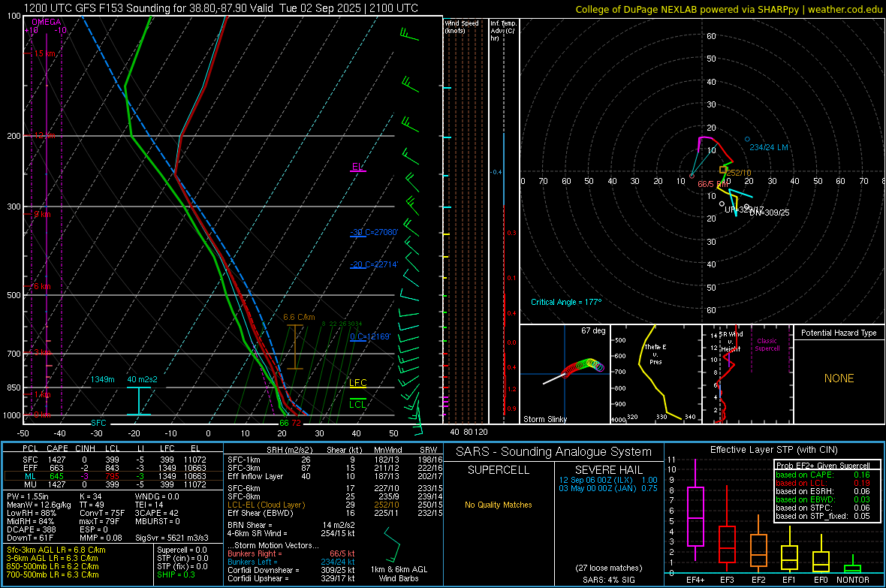886x588 pixels.
Task: Click the blue 'Bunkers Left = 234/24 kt' line
Action: [291, 562]
